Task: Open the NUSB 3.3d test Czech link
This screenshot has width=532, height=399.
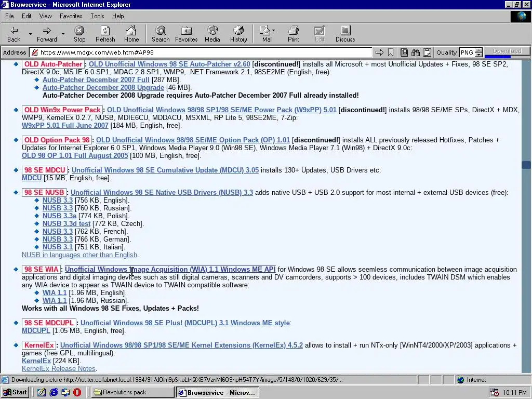Action: [x=66, y=223]
